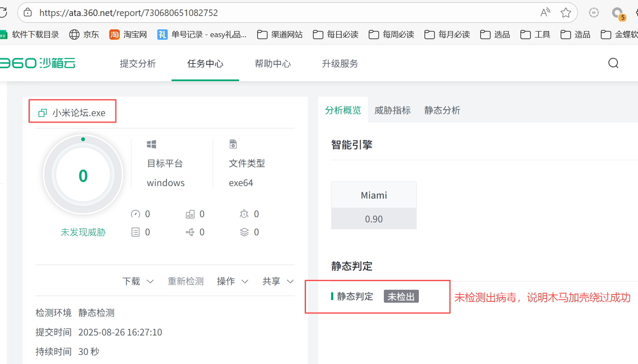
Task: Click the 360沙箱云 logo
Action: [x=38, y=63]
